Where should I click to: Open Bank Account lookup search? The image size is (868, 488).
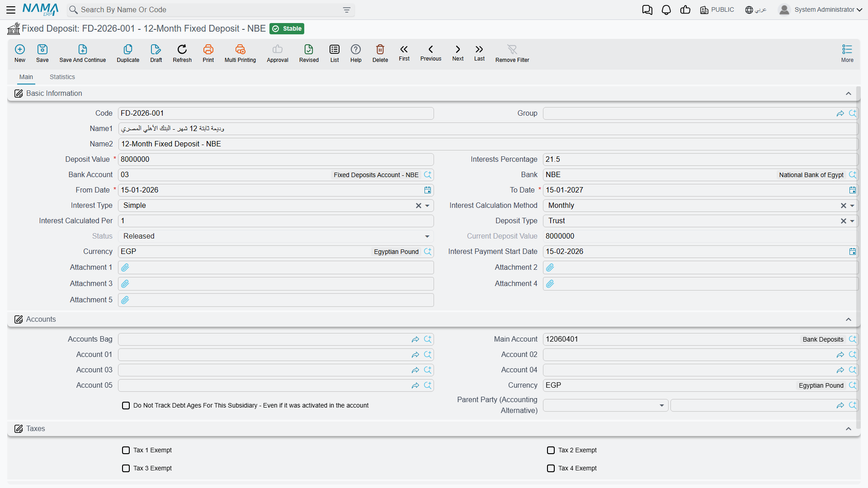click(428, 175)
